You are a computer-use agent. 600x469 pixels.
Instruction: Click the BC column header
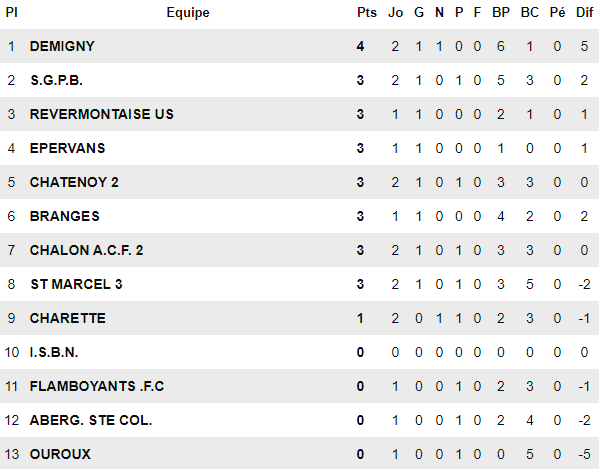click(530, 12)
